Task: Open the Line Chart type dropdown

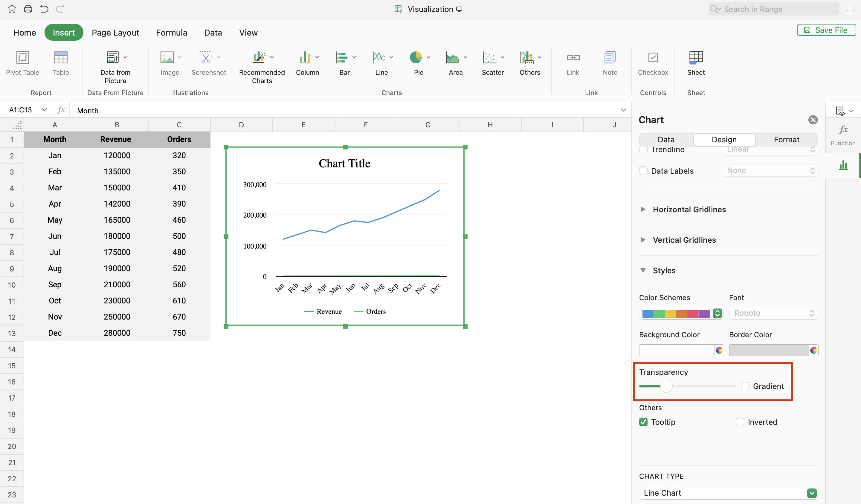Action: (812, 493)
